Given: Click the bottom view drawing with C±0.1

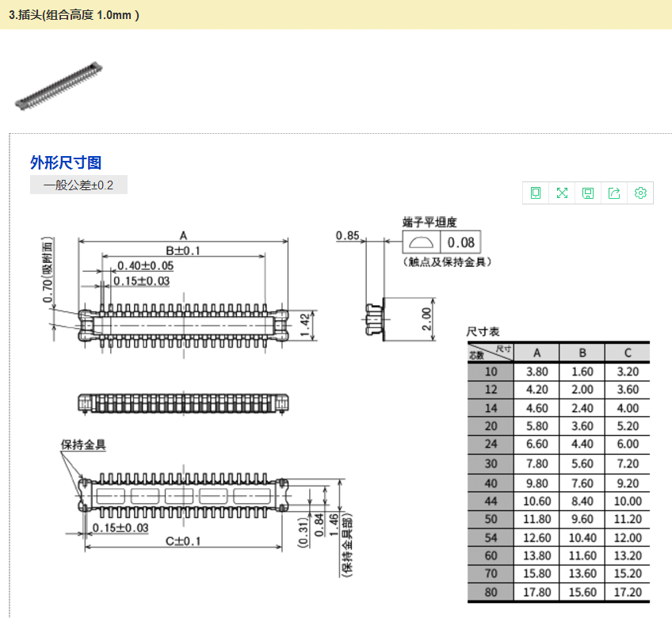Looking at the screenshot, I should pos(183,496).
